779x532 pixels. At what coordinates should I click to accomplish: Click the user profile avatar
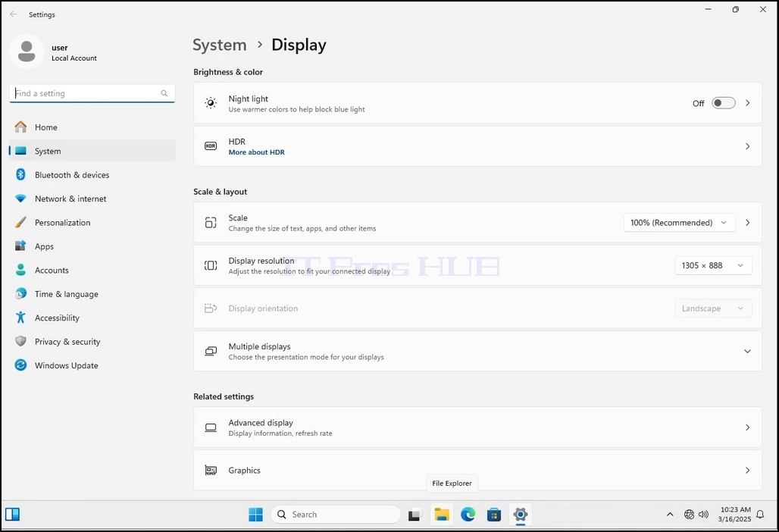tap(27, 52)
